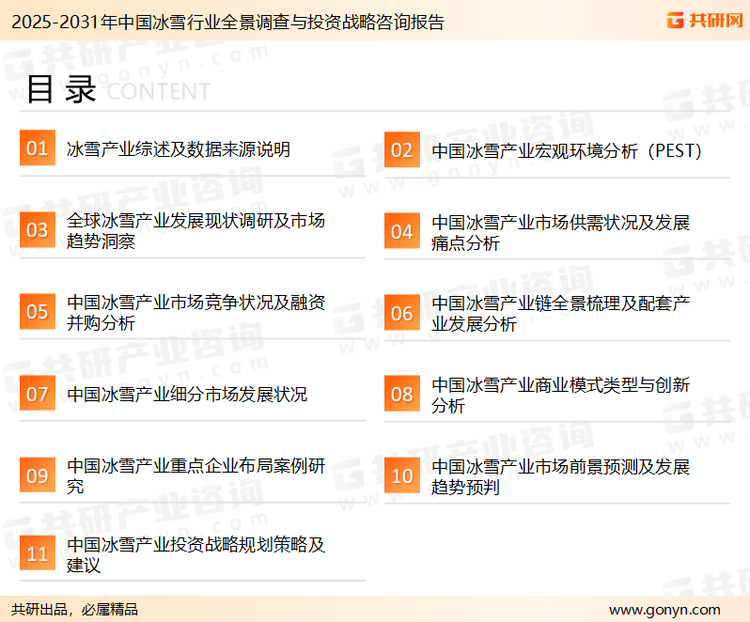
Task: Open chapter 中国冰雪产业链全景梳理及配套产业发展分析
Action: pyautogui.click(x=561, y=314)
